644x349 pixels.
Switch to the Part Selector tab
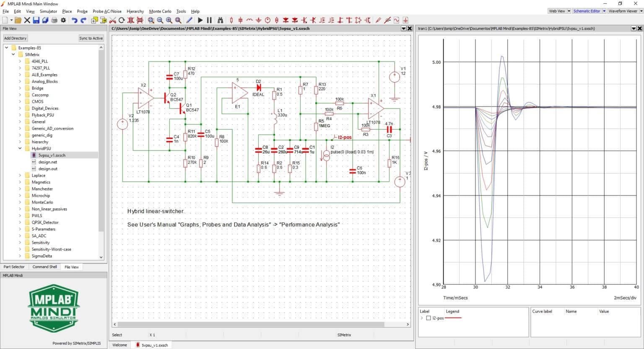pos(14,267)
